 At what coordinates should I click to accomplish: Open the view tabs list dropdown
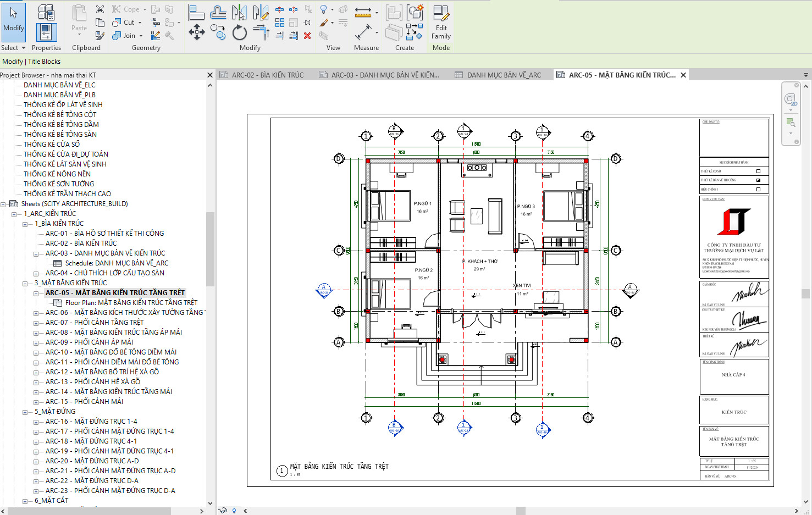806,75
